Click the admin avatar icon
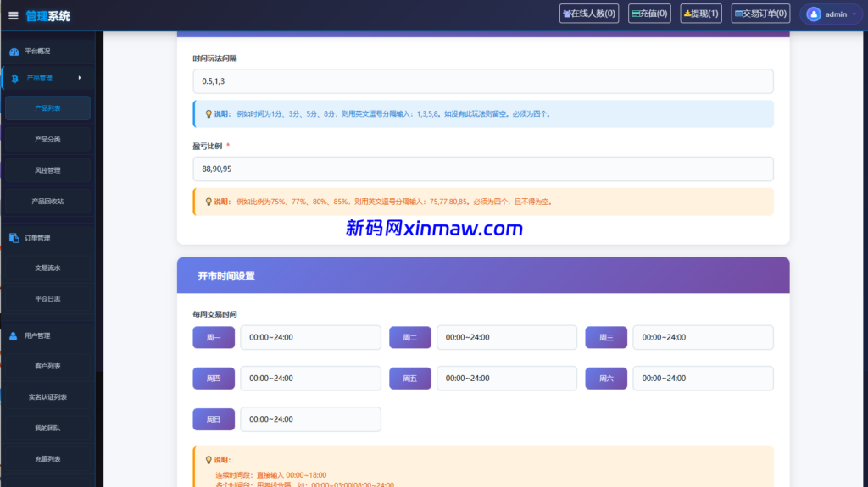 [813, 14]
